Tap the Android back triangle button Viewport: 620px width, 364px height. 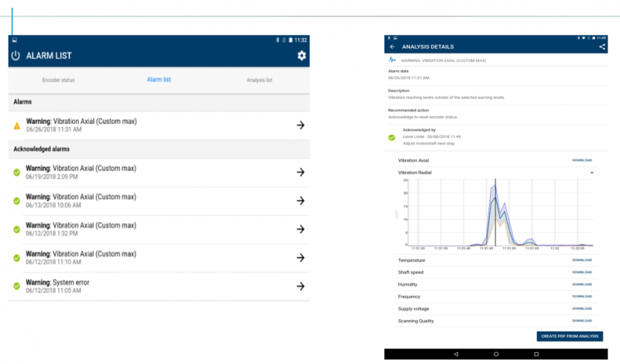[x=456, y=354]
